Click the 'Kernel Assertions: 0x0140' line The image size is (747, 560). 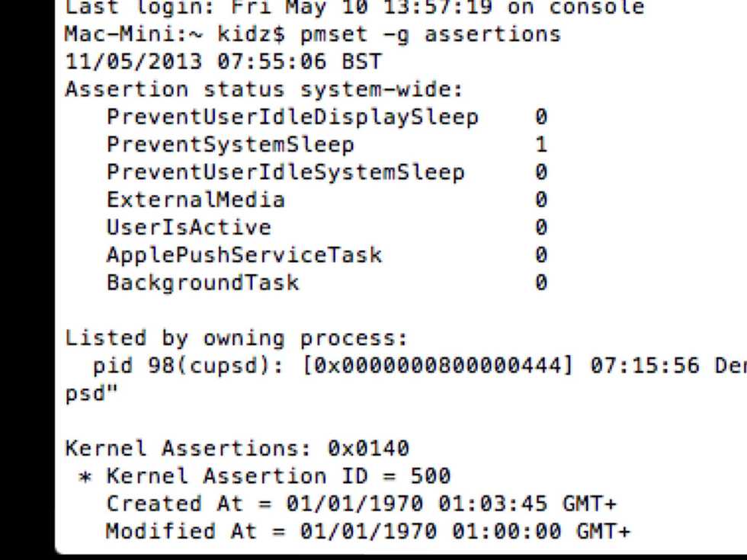(x=236, y=449)
